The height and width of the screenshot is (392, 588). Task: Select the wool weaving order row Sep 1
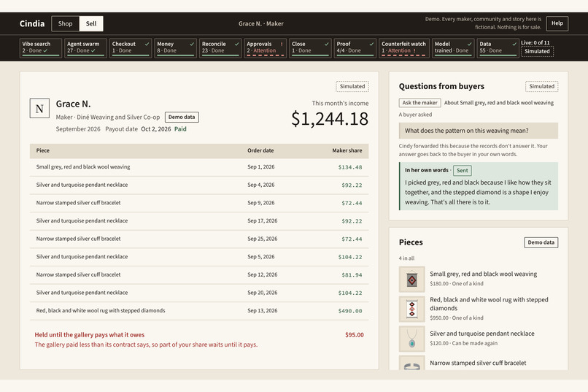coord(199,167)
